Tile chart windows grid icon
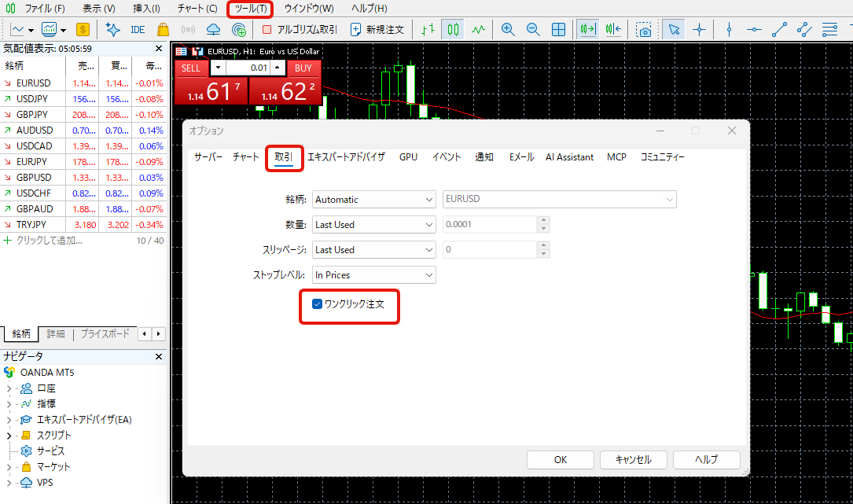 (558, 29)
